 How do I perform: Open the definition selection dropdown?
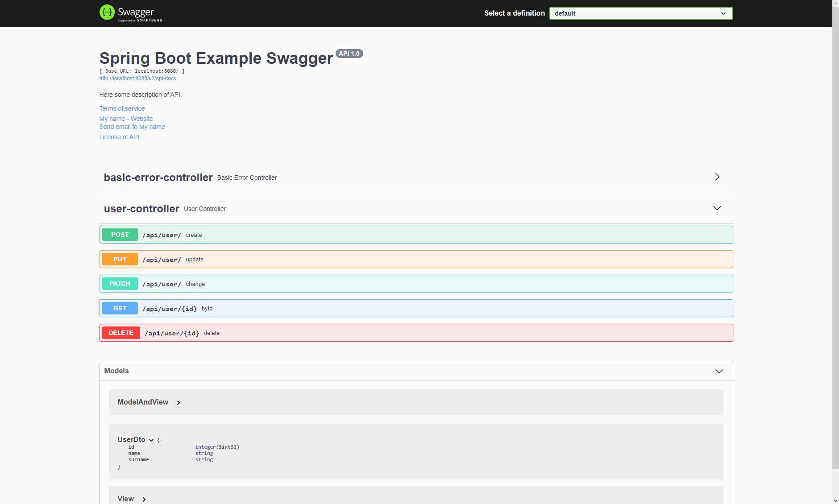pyautogui.click(x=641, y=13)
